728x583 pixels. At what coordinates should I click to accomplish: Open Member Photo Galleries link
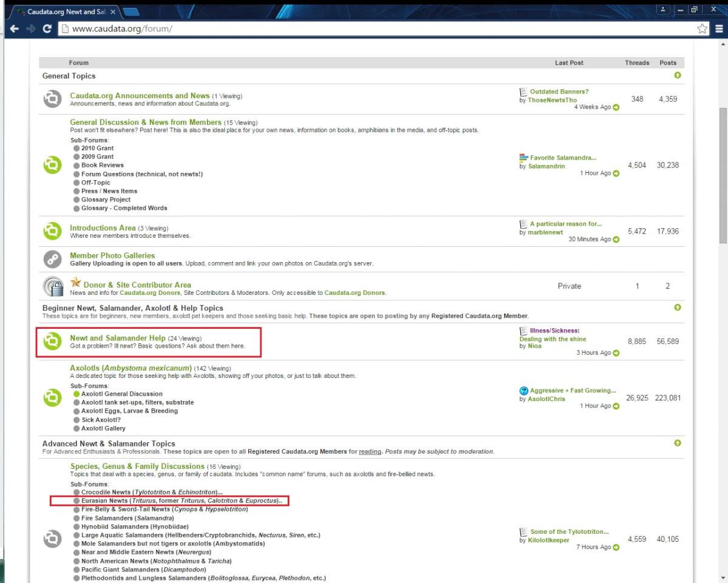(112, 255)
